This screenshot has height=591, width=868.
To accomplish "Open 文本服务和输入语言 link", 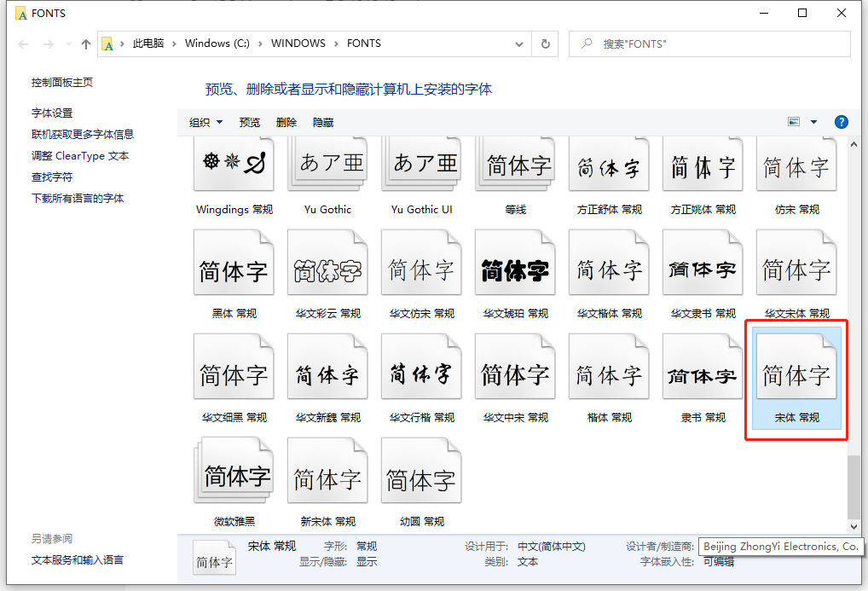I will pos(78,560).
